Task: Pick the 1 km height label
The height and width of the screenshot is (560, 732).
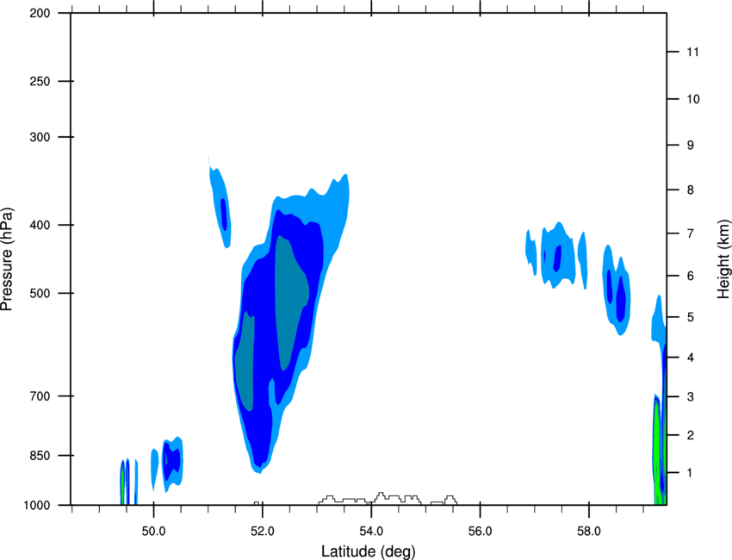Action: 691,473
